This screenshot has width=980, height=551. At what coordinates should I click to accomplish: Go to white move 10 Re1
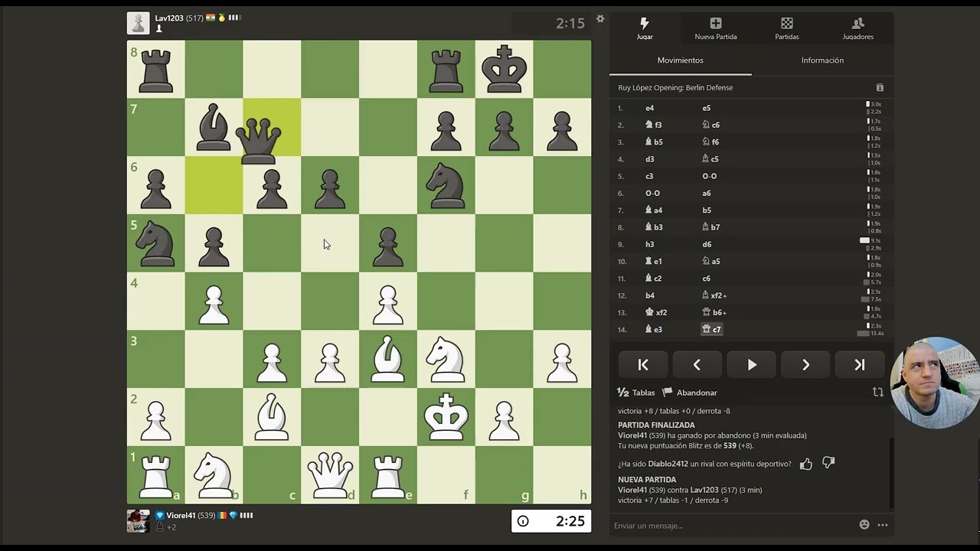pyautogui.click(x=655, y=261)
